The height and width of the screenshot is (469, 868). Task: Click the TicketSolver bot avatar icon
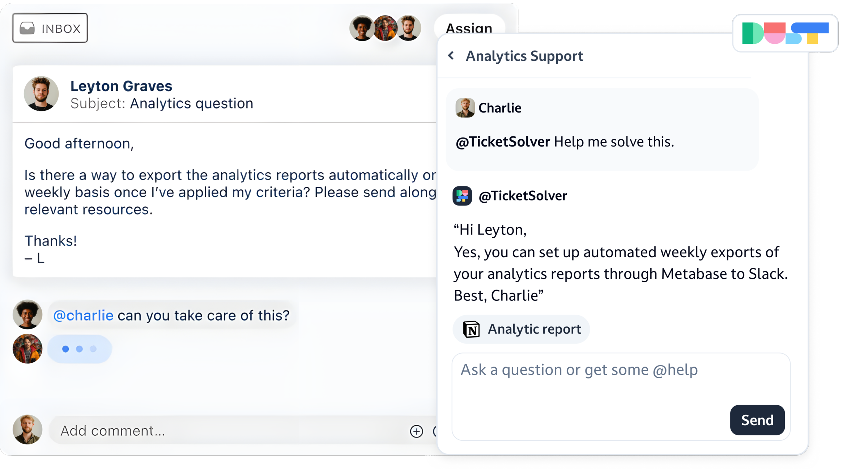(x=462, y=196)
